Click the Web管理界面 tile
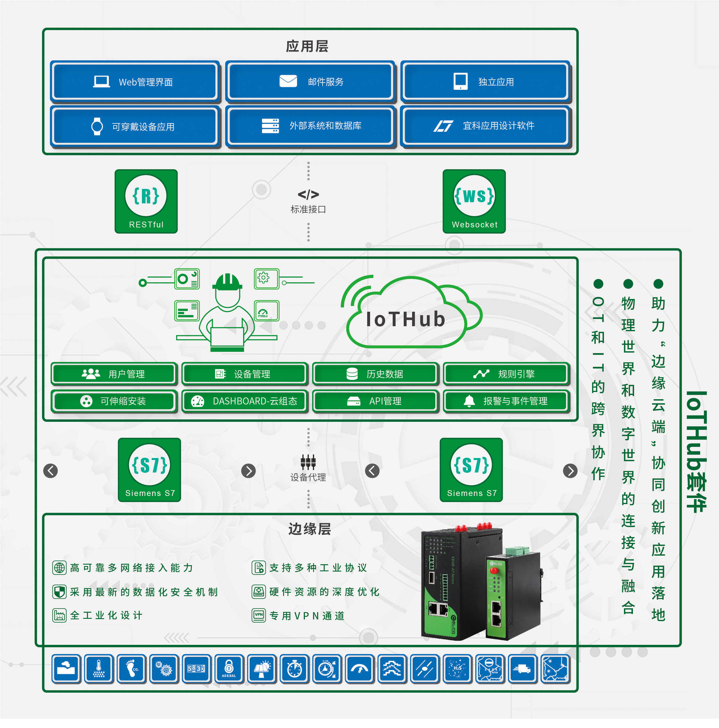 tap(135, 82)
